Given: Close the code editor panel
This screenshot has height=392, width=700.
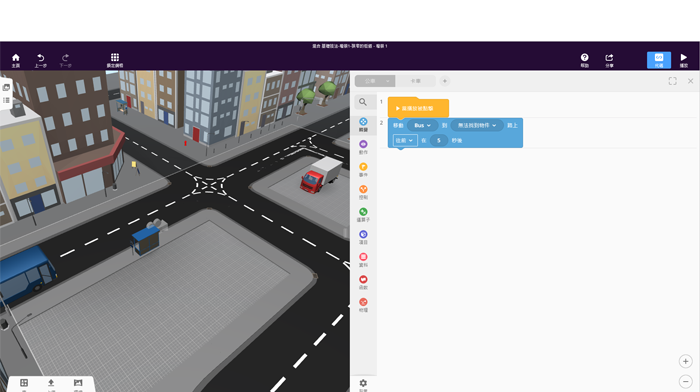Looking at the screenshot, I should 690,81.
